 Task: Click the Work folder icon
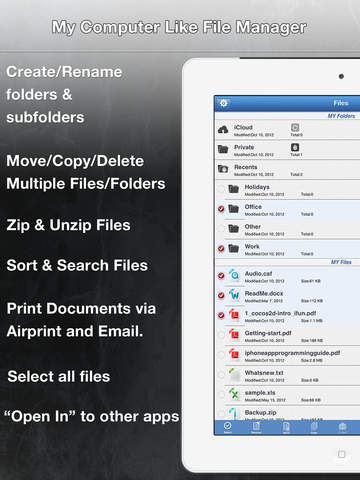(233, 248)
